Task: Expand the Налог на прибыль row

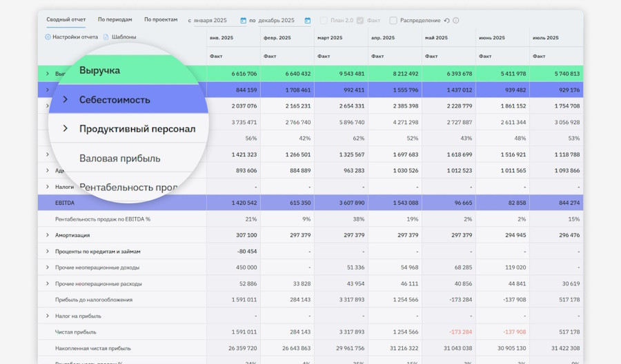Action: tap(48, 316)
